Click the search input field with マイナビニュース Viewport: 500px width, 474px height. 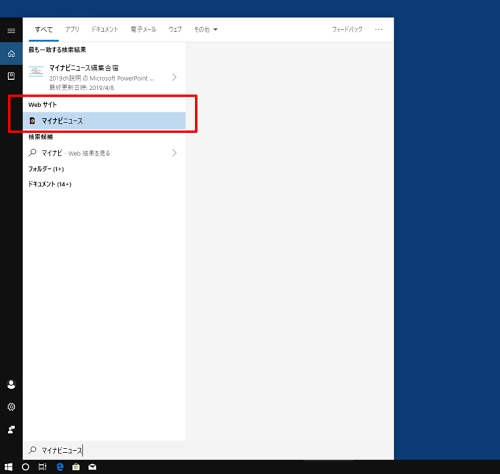tap(208, 450)
